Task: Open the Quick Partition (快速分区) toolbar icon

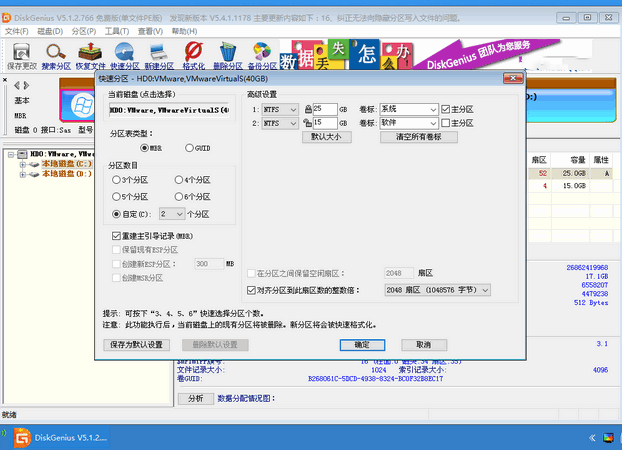Action: pos(125,56)
